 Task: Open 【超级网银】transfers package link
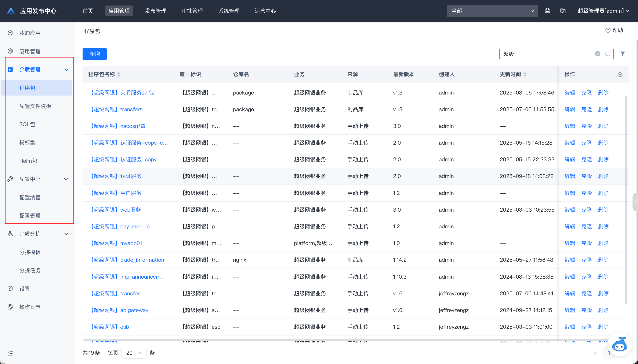point(116,109)
